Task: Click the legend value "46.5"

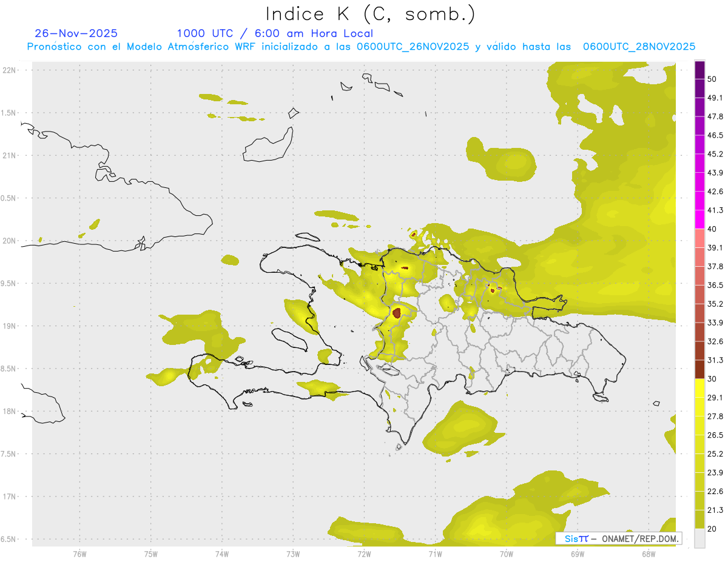Action: [x=715, y=136]
